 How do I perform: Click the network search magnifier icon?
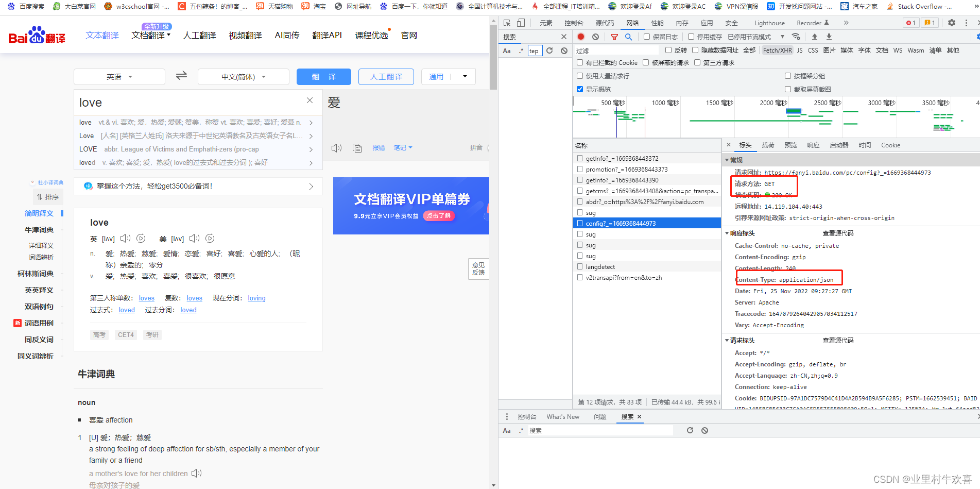click(628, 37)
